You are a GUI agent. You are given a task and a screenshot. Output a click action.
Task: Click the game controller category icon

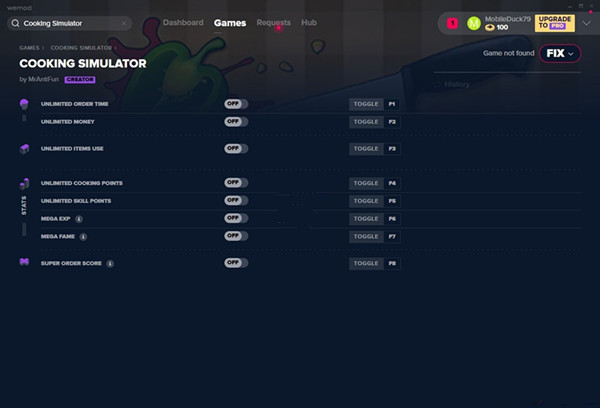pyautogui.click(x=24, y=262)
